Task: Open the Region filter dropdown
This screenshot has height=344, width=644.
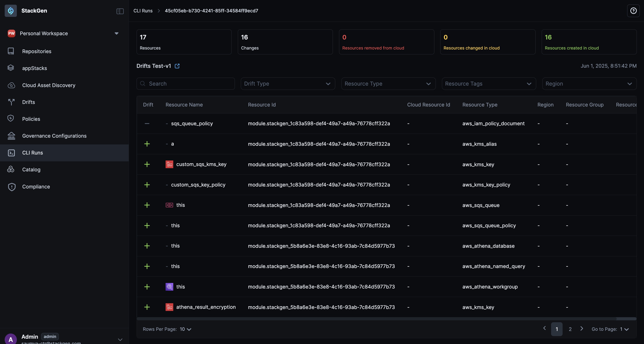Action: [x=589, y=84]
